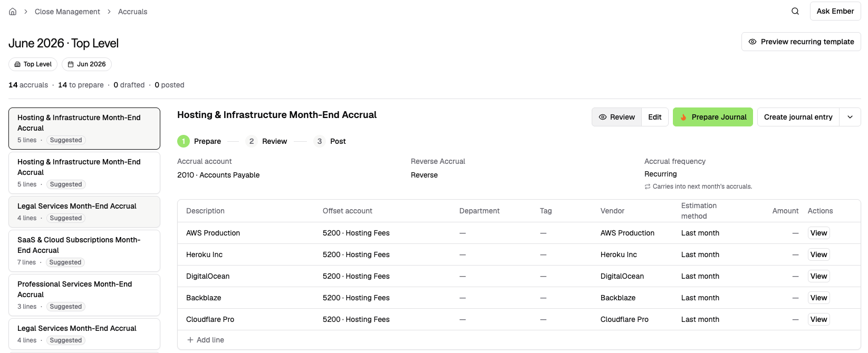Click the Recurring frequency value

[660, 174]
